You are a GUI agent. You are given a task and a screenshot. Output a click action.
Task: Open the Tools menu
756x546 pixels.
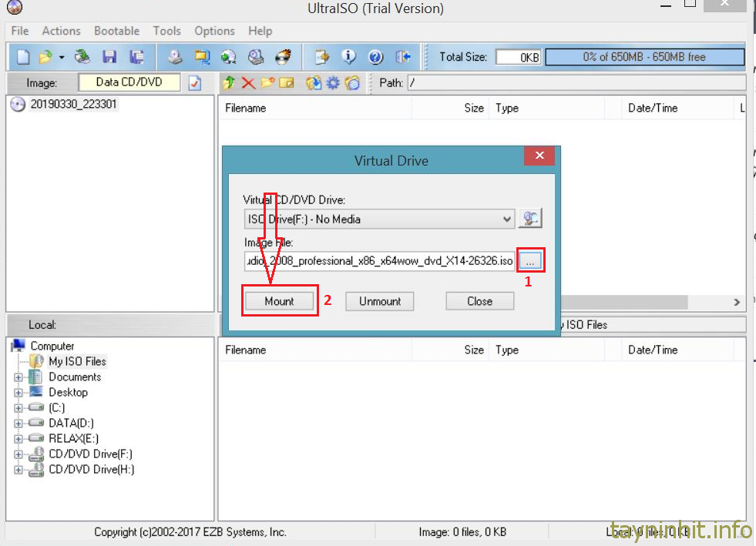point(166,31)
